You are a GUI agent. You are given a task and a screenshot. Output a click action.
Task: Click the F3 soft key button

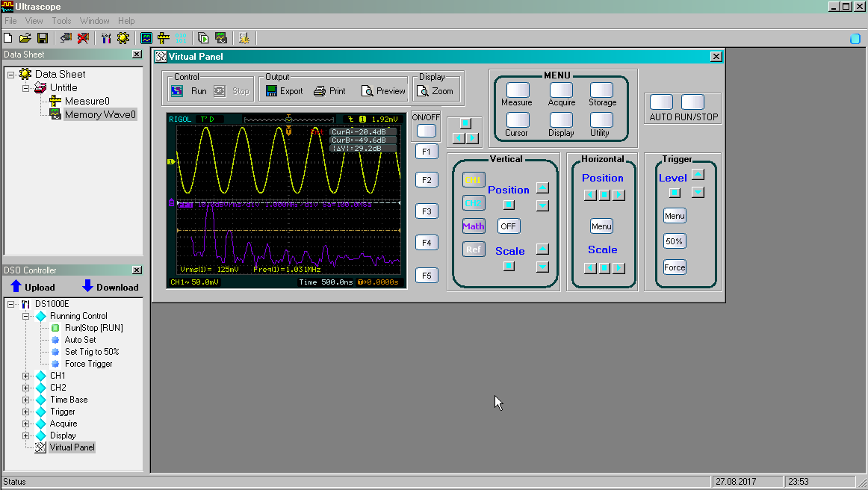click(427, 211)
